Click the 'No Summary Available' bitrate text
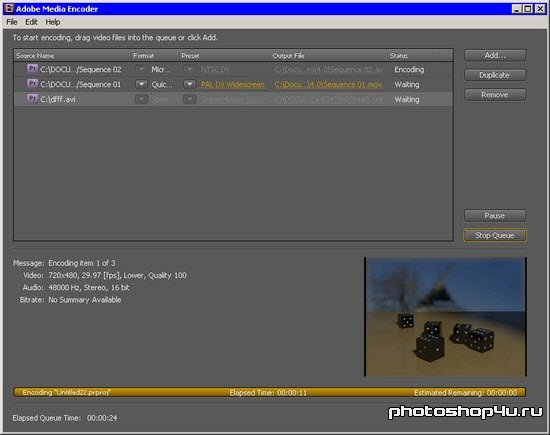The width and height of the screenshot is (550, 435). [85, 300]
